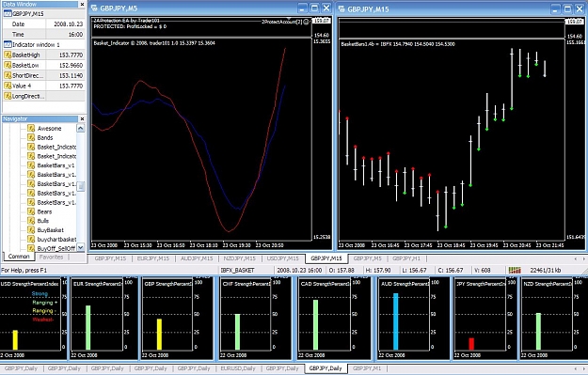588x375 pixels.
Task: Open the AUDJPY,M15 chart tab
Action: coord(197,258)
